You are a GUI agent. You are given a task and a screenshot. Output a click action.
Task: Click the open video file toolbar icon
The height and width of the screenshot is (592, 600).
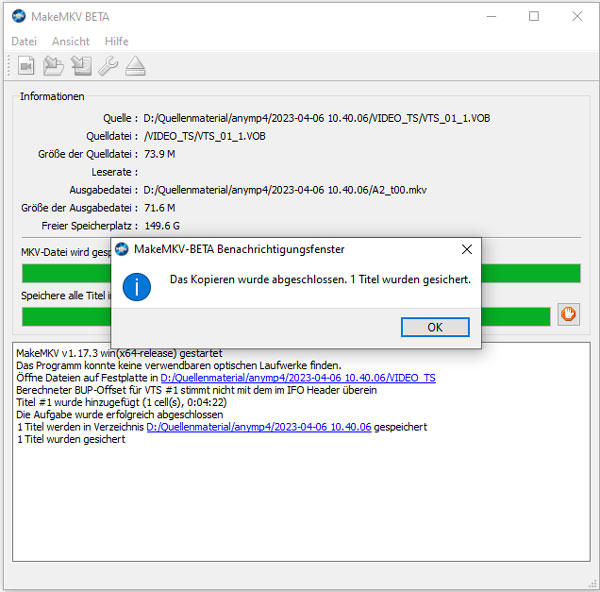pos(26,66)
